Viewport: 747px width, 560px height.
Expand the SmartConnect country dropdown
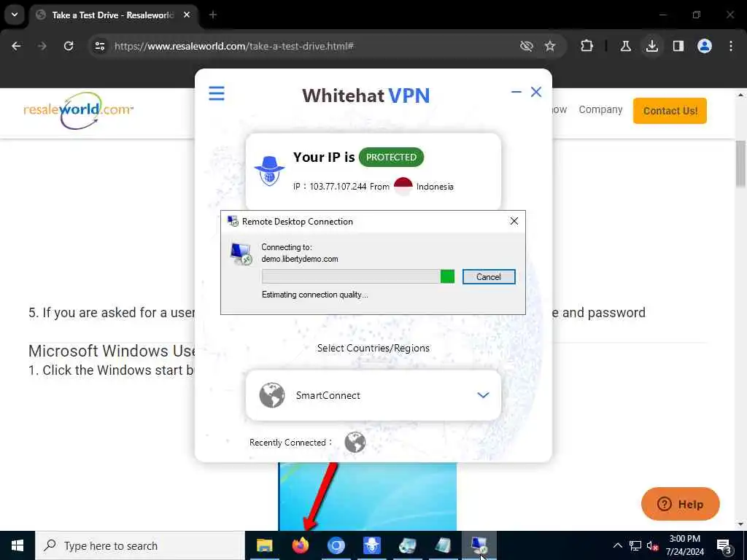click(483, 395)
